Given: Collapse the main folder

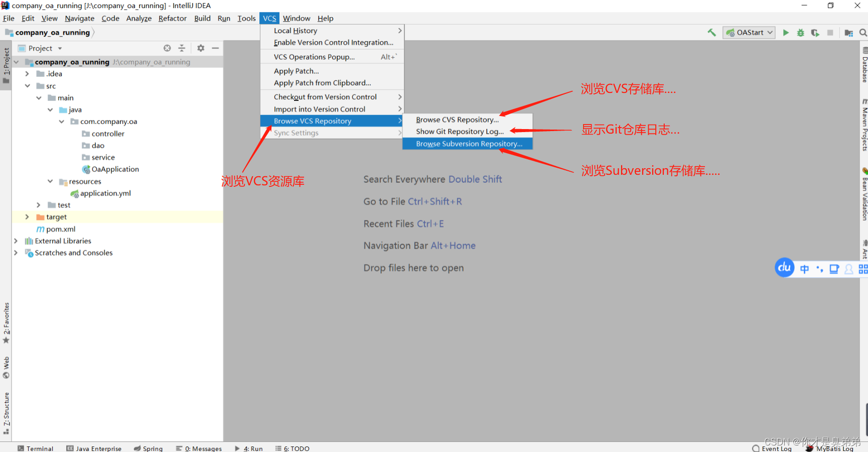Looking at the screenshot, I should (x=39, y=98).
